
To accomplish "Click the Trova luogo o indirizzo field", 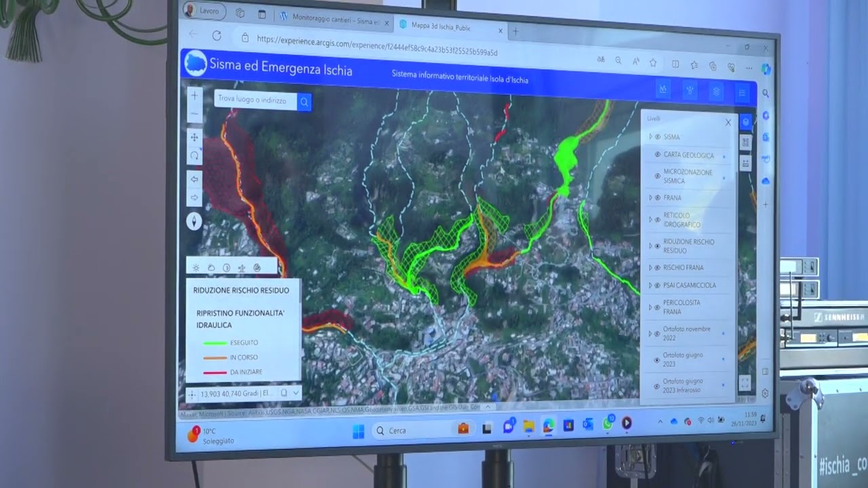I will (256, 100).
